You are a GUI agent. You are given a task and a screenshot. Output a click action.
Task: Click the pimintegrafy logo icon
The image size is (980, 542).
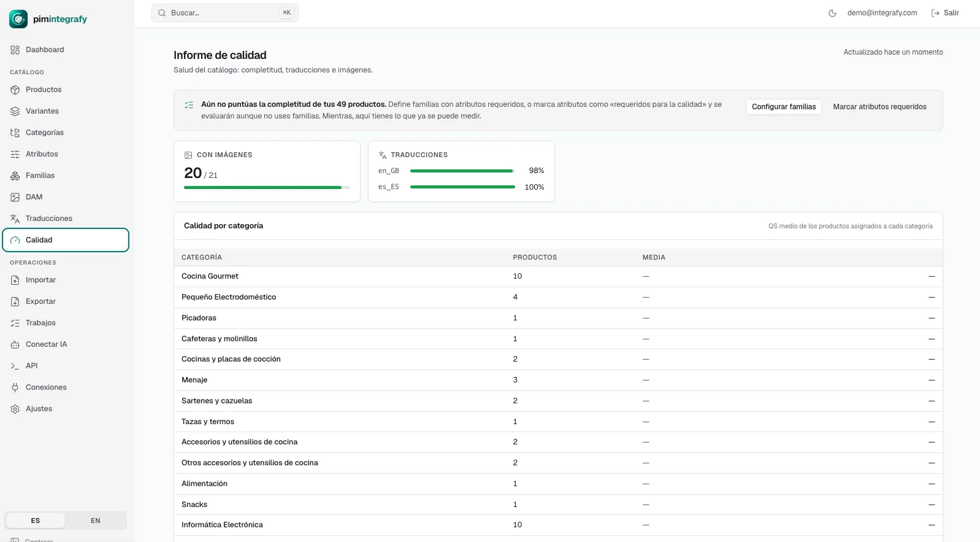[x=18, y=19]
